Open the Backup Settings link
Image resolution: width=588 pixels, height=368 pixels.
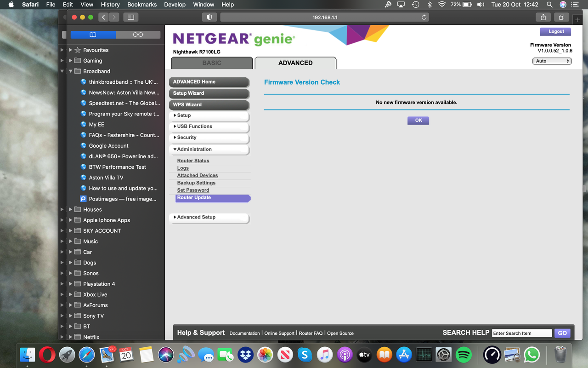[x=196, y=183]
